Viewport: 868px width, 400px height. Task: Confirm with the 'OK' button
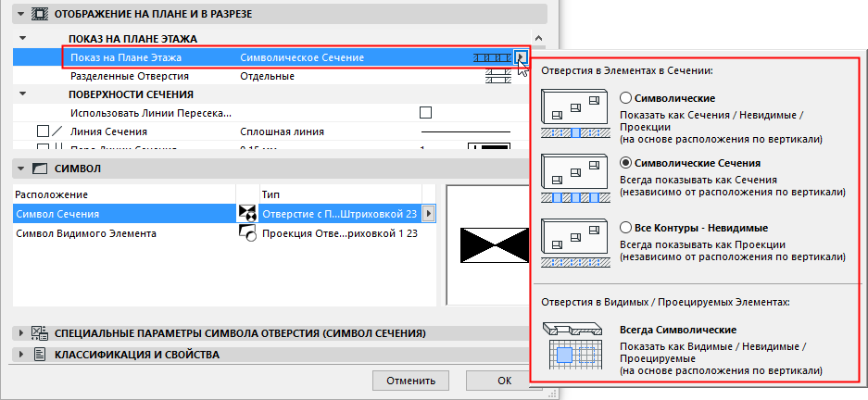[504, 381]
